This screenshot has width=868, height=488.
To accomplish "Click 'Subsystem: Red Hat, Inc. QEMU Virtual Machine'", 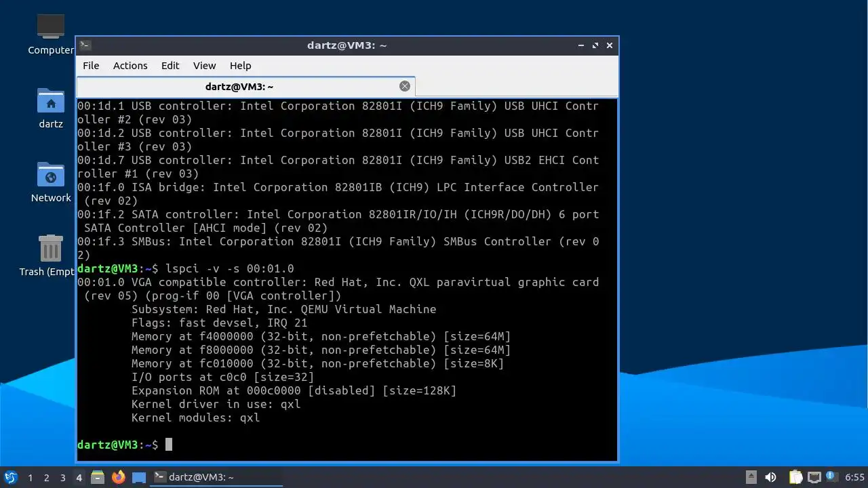I will tap(283, 309).
